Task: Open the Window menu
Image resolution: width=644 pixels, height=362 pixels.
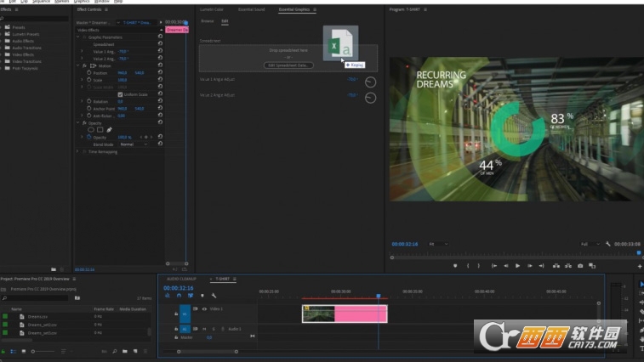Action: pyautogui.click(x=102, y=2)
